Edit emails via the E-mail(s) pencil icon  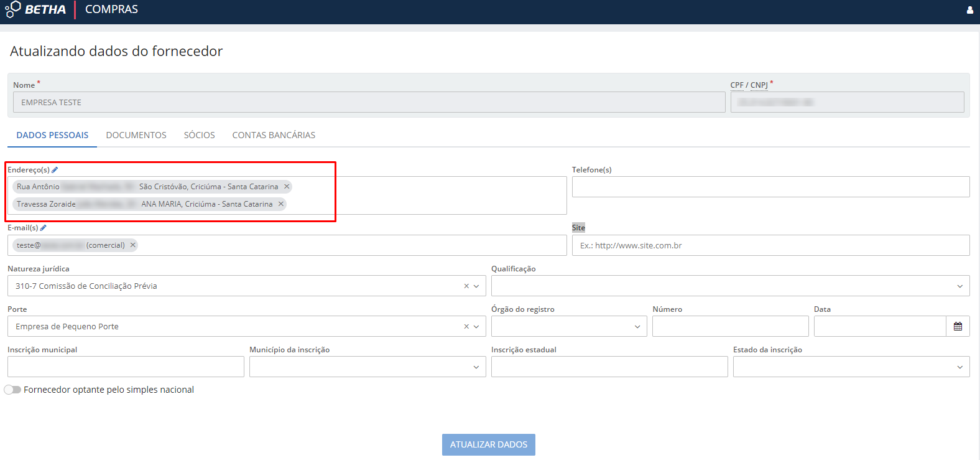point(43,228)
